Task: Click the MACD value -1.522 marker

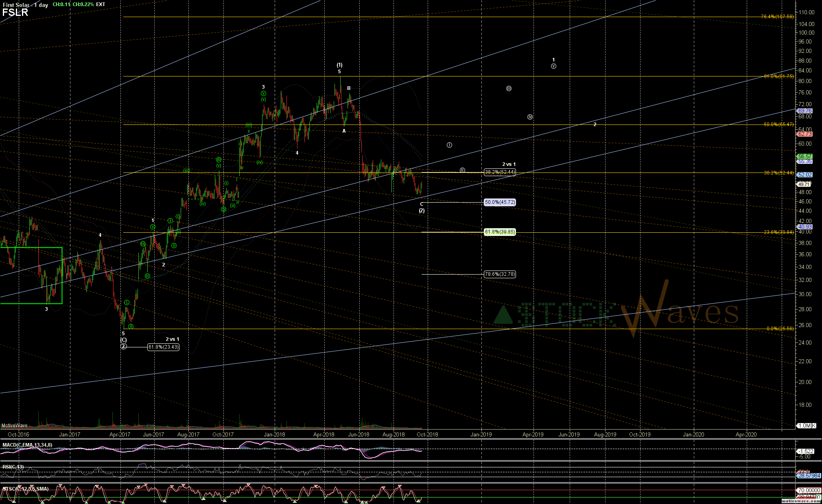Action: click(805, 451)
